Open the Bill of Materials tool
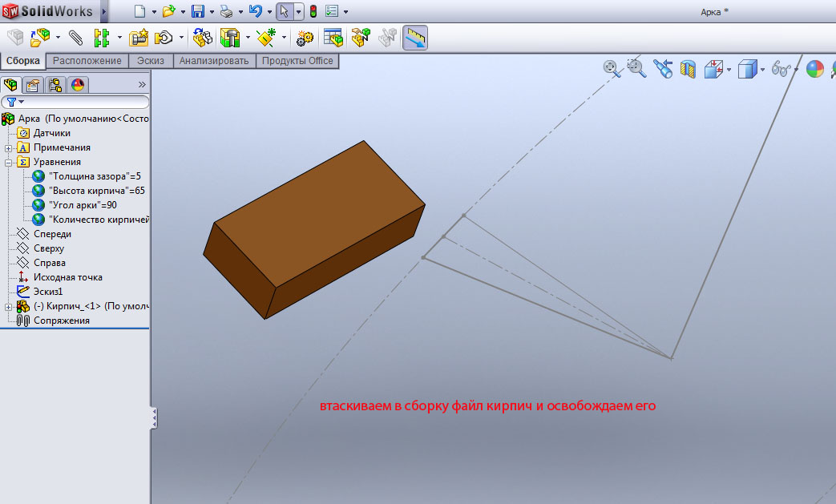 click(x=333, y=37)
